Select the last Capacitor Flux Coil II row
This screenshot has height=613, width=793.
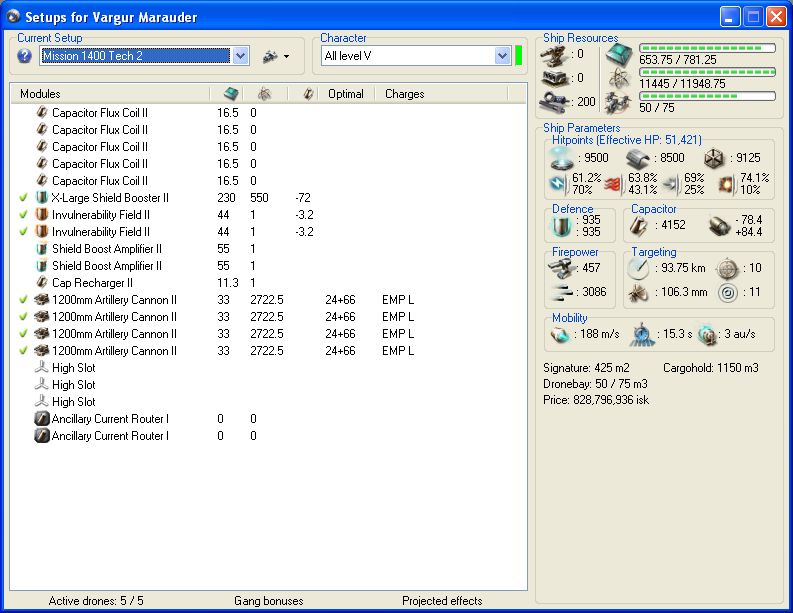pyautogui.click(x=268, y=181)
